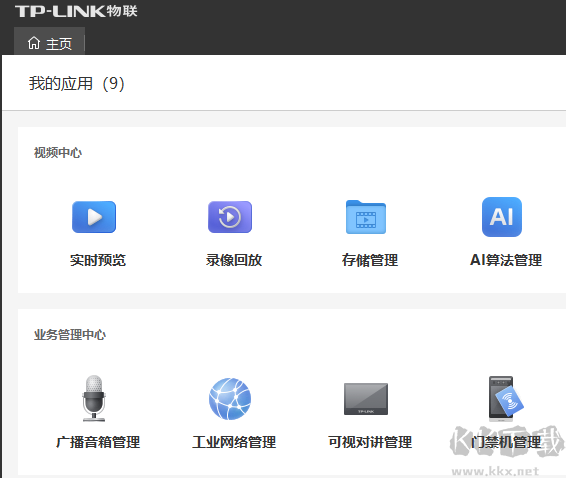Open the 存储管理 storage folder icon
The width and height of the screenshot is (566, 478).
tap(366, 217)
